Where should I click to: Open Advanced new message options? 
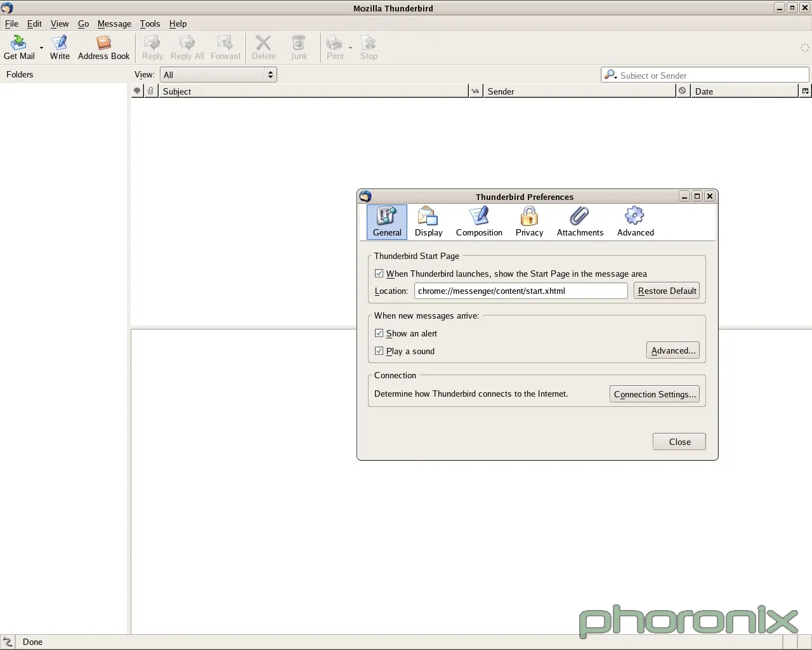coord(673,350)
